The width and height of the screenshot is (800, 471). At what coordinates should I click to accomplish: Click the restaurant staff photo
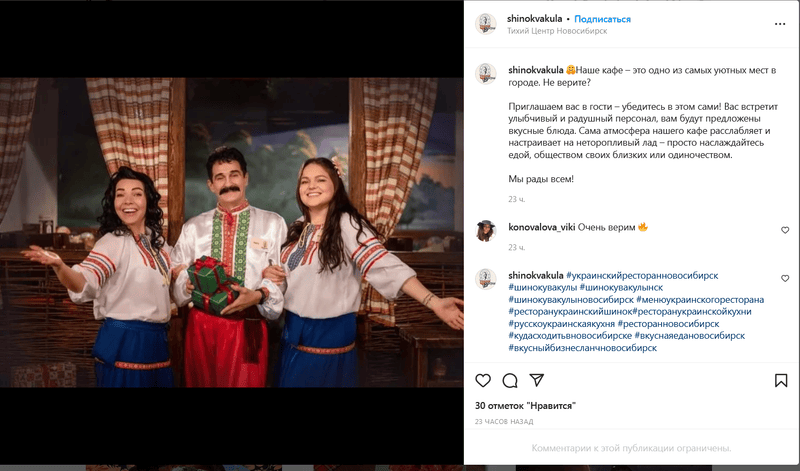(232, 232)
